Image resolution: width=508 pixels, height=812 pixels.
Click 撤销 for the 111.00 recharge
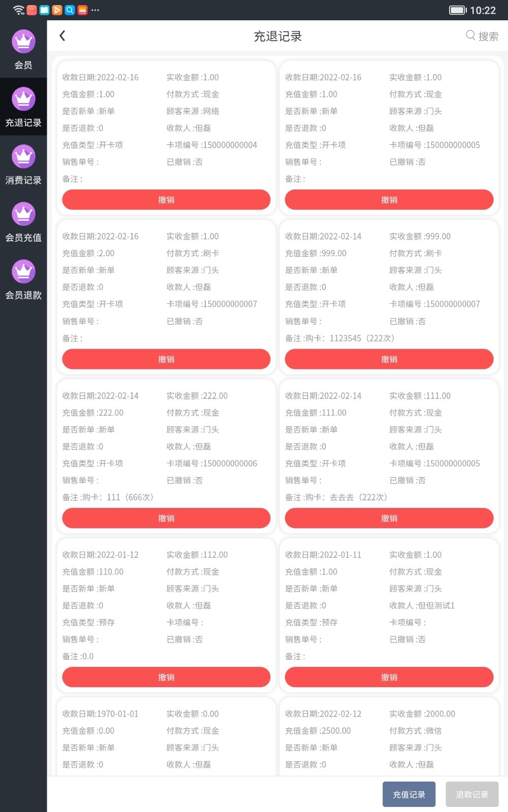(389, 518)
